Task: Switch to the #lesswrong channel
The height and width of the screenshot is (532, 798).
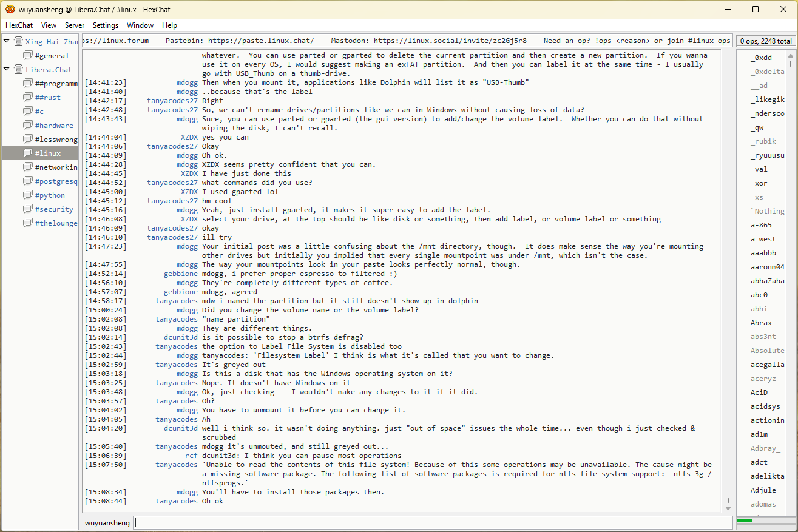Action: 56,140
